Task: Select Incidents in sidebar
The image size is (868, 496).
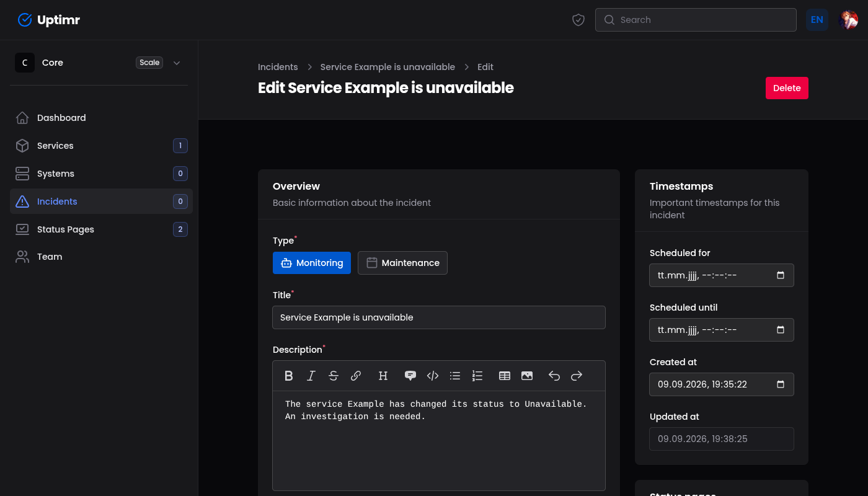Action: click(x=101, y=201)
